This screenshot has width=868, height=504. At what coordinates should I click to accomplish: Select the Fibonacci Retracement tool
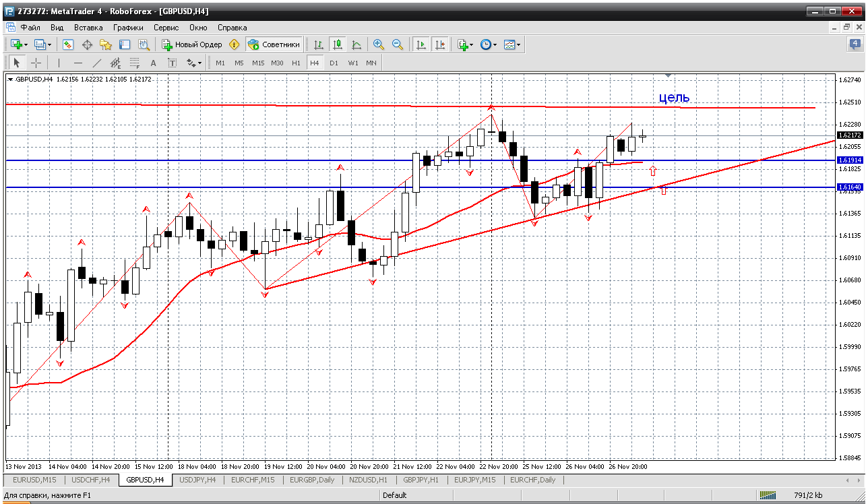coord(135,63)
